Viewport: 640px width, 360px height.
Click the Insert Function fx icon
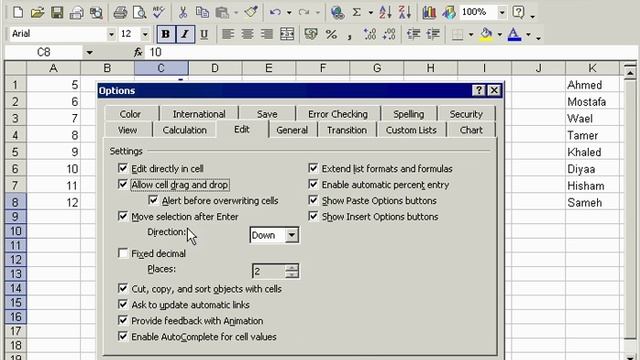[x=138, y=52]
